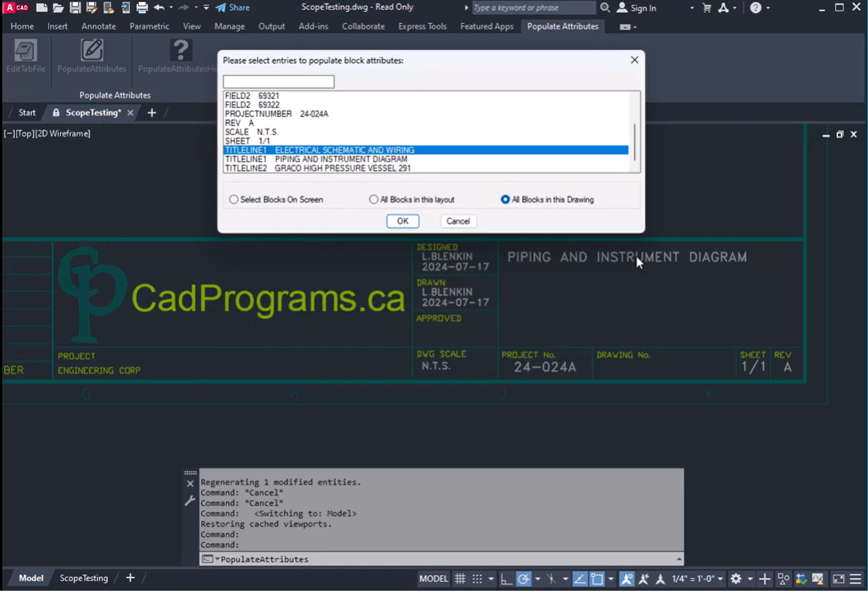Click Sign In button

click(637, 7)
